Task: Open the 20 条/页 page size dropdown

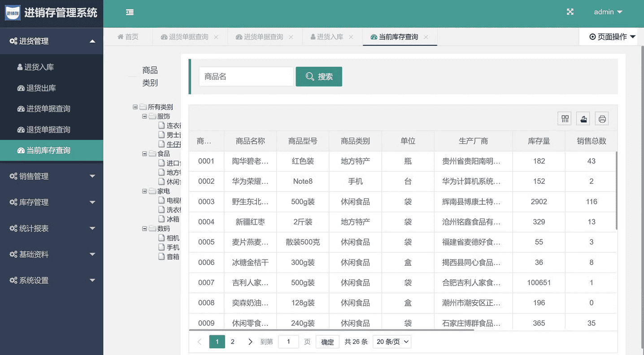Action: coord(392,342)
